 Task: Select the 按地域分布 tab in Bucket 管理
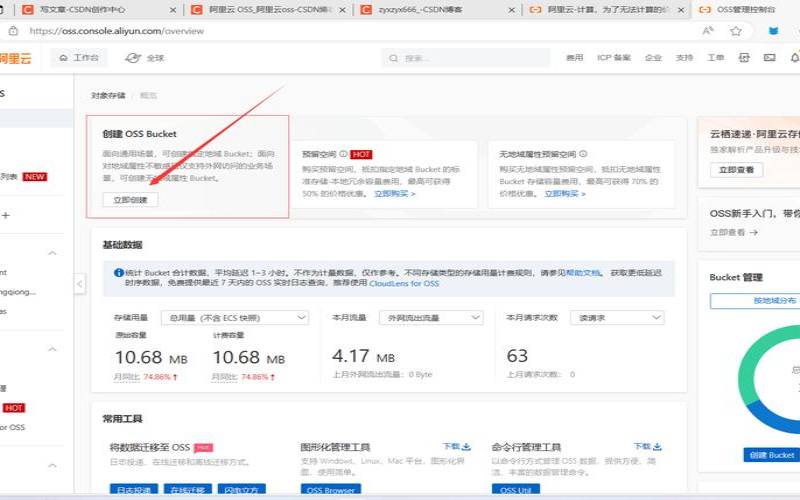pos(755,301)
